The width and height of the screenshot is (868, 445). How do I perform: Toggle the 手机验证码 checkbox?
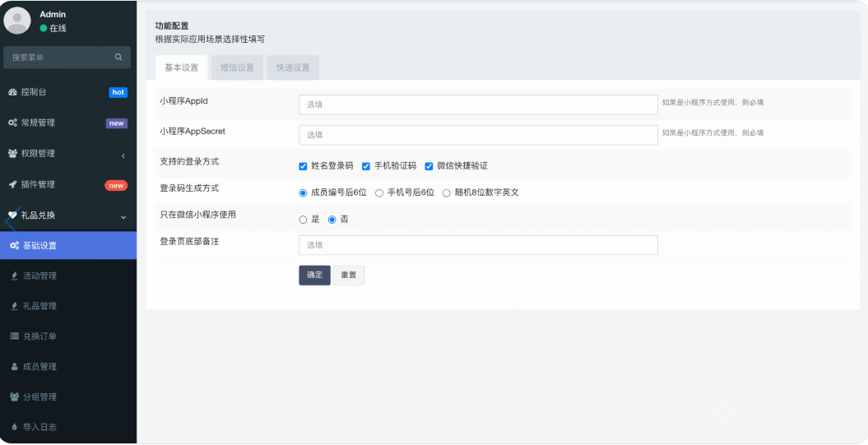(x=366, y=166)
